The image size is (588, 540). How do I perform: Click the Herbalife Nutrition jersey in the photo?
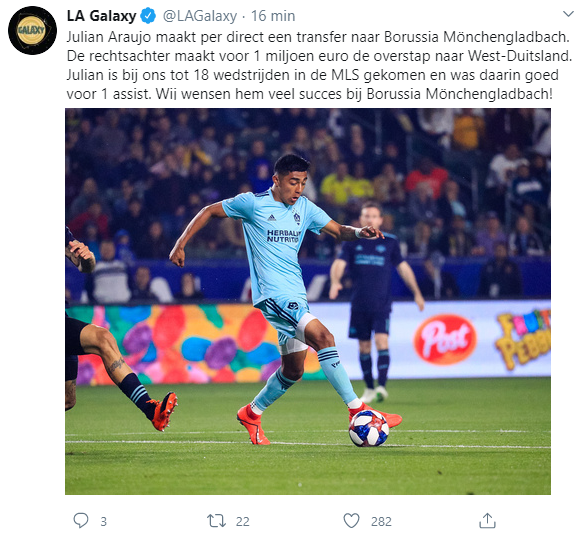point(276,242)
